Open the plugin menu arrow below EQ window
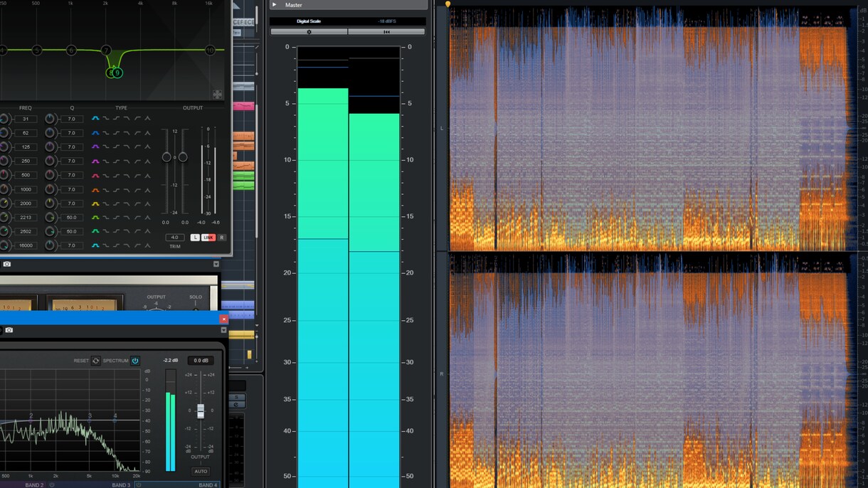 click(216, 264)
